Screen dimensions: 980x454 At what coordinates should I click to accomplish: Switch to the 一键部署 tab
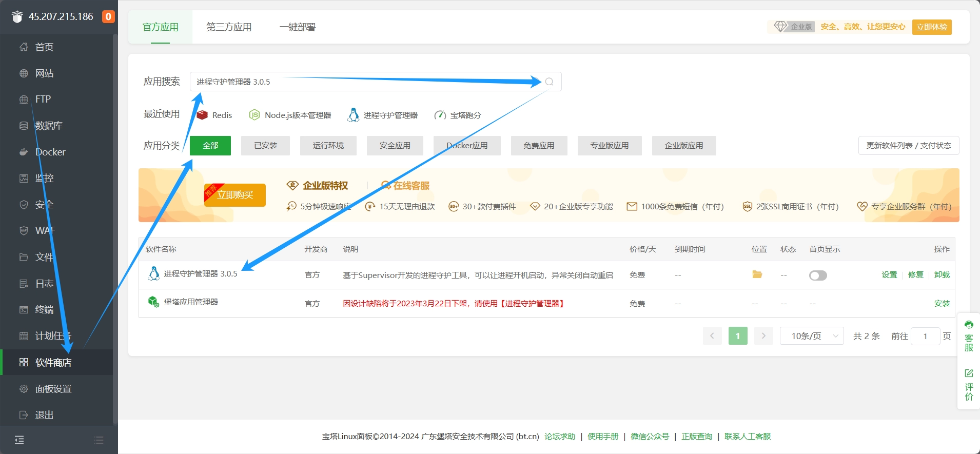[x=297, y=27]
